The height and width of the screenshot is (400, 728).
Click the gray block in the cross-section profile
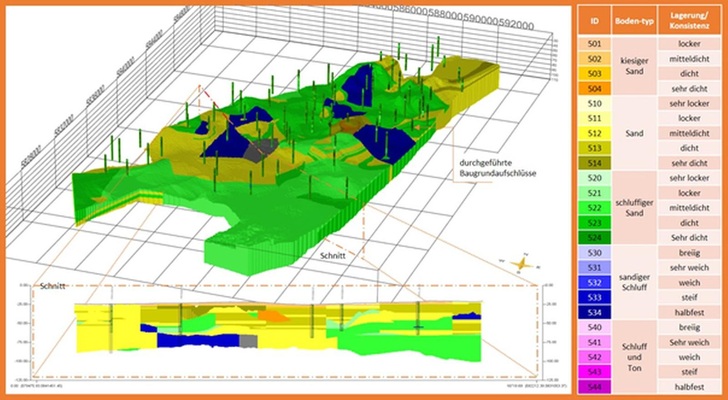click(257, 340)
